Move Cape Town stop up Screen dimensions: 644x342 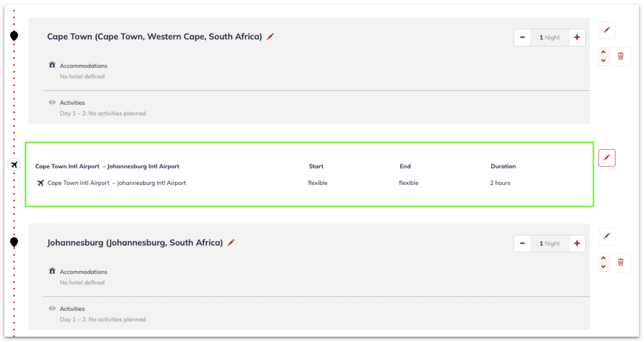(x=603, y=52)
